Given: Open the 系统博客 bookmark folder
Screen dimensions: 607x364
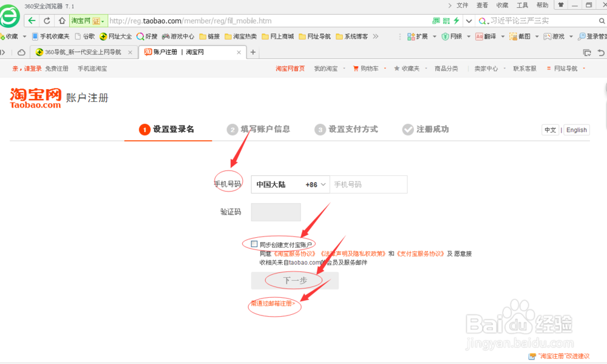Looking at the screenshot, I should pos(352,36).
